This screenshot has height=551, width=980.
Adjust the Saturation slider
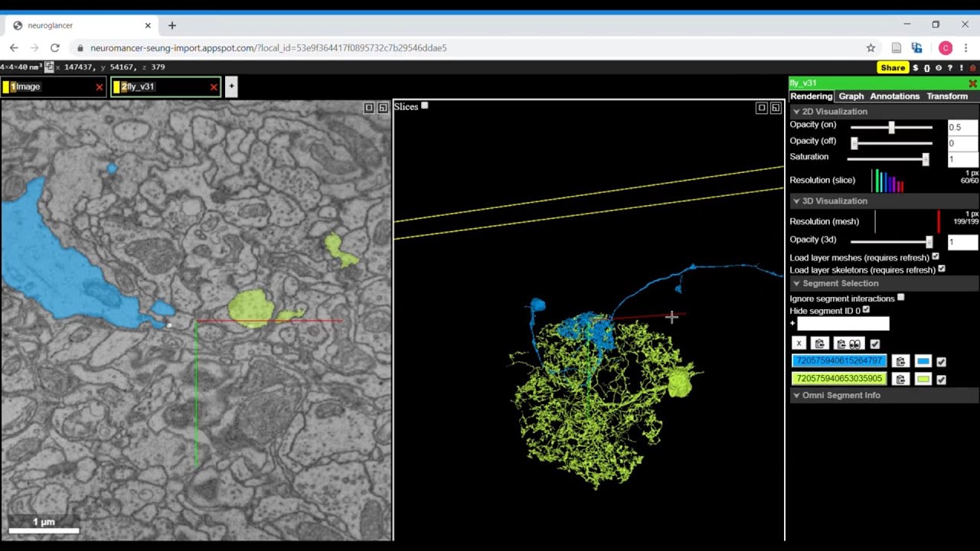(888, 159)
